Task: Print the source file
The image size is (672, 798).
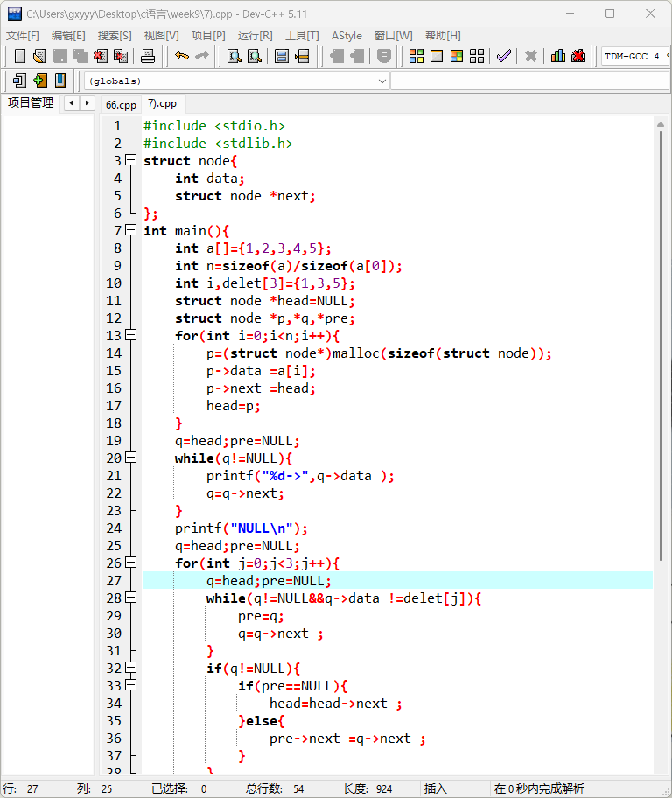Action: (x=147, y=56)
